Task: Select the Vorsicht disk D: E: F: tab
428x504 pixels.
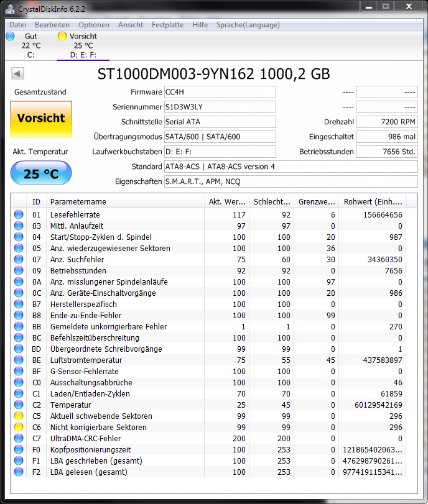Action: [x=83, y=45]
